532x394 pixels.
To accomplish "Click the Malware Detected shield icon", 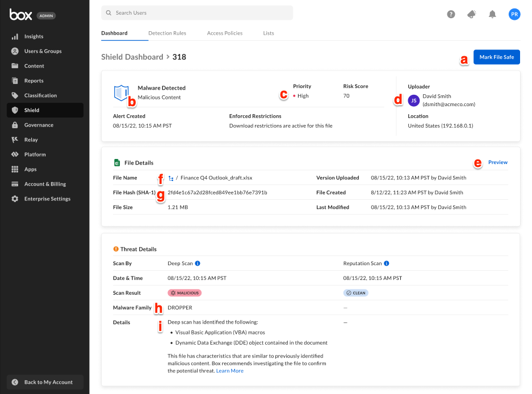I will click(x=121, y=93).
